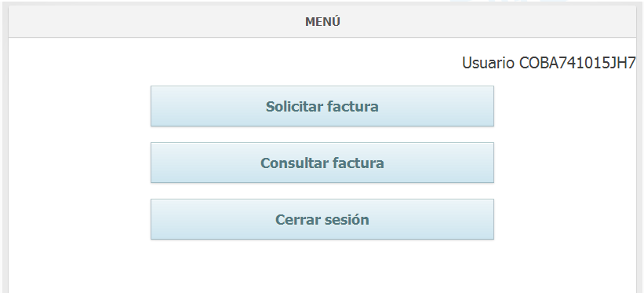Look up invoices with Consultar factura

tap(322, 163)
